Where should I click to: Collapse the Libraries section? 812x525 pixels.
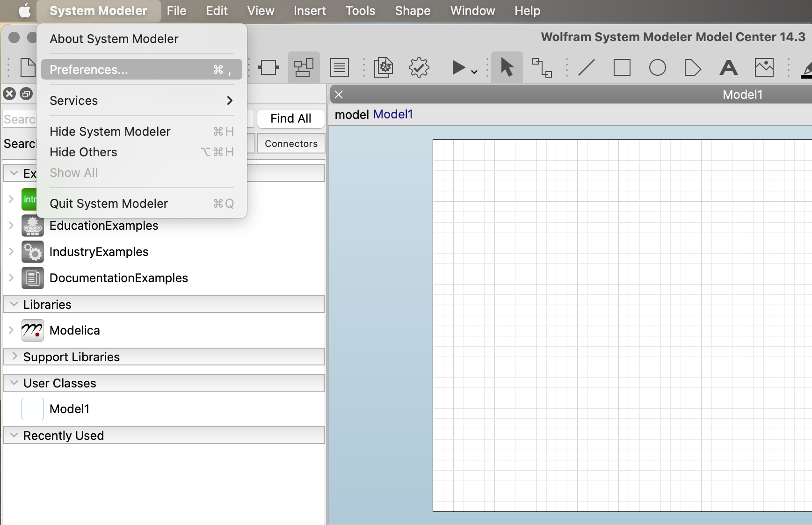tap(14, 304)
